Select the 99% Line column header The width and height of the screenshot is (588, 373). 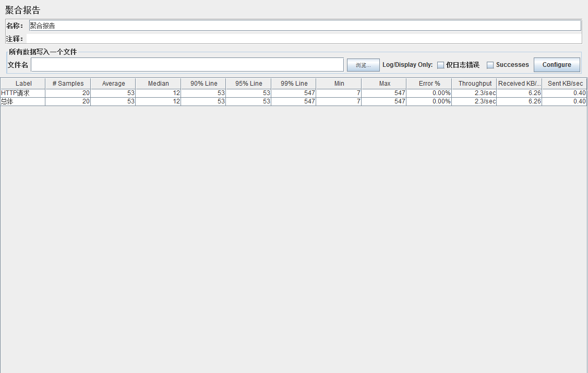(294, 84)
